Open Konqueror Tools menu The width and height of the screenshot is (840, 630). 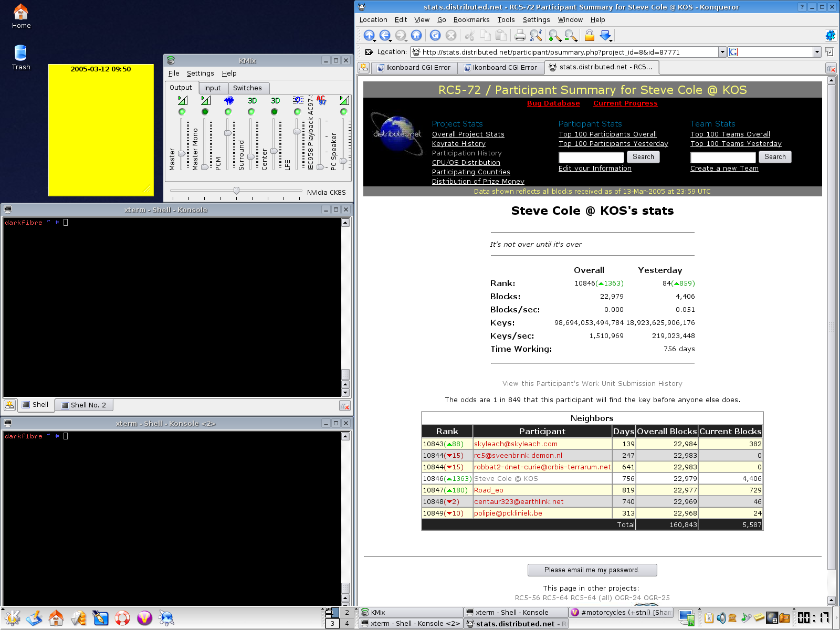point(506,20)
